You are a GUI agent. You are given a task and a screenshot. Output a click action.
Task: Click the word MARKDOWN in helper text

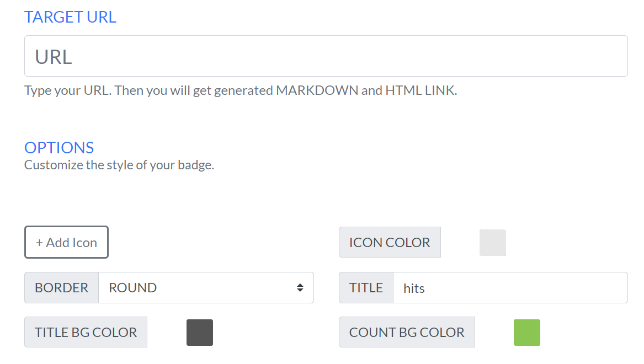click(317, 90)
